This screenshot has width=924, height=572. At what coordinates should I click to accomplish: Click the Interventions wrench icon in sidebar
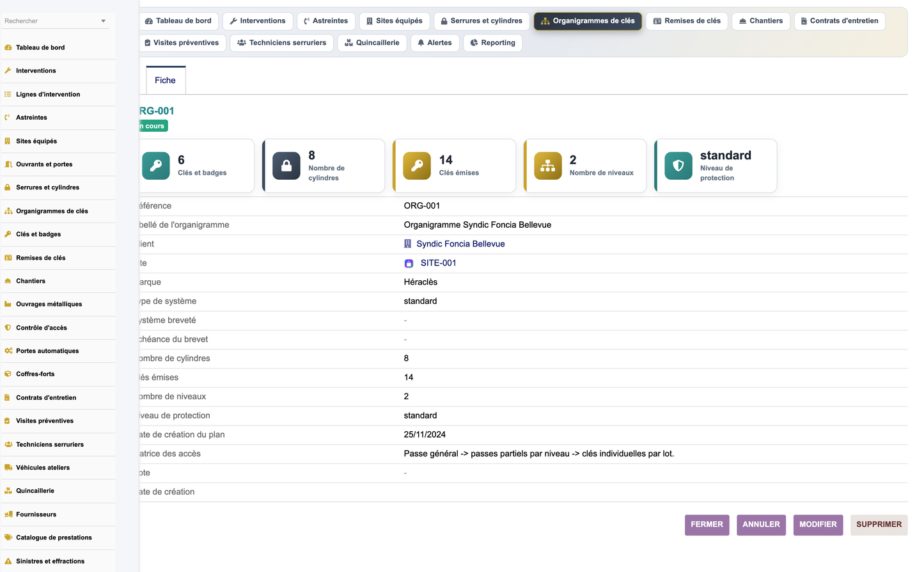(x=8, y=71)
